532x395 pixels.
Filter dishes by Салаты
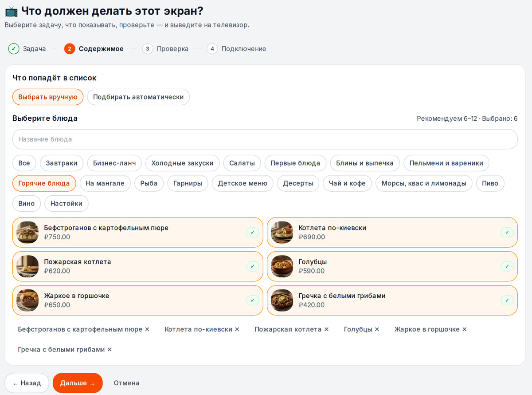pos(242,163)
